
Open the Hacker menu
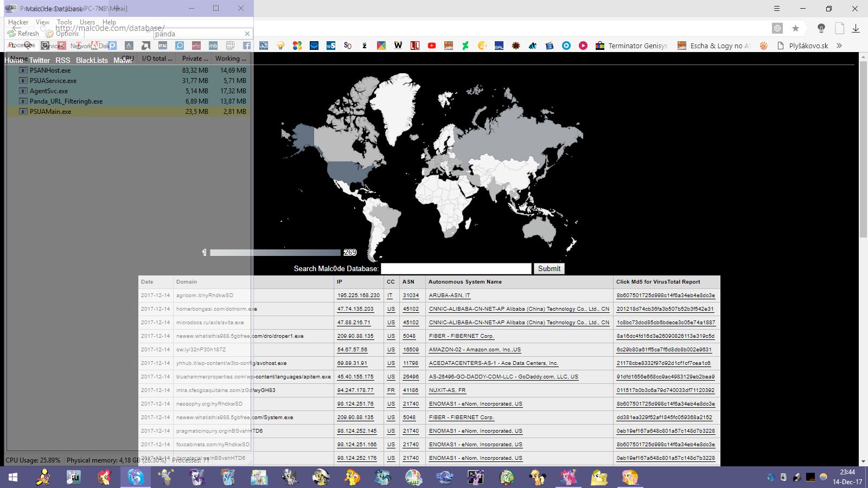[x=18, y=22]
